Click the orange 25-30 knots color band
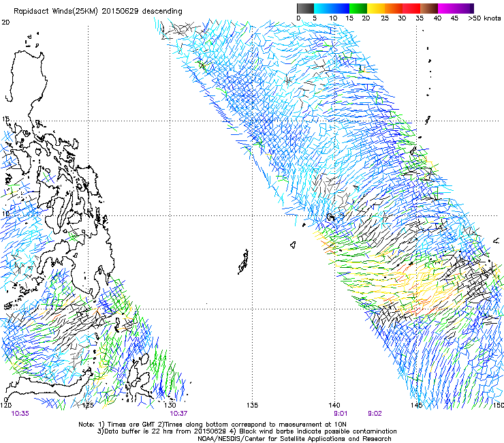This screenshot has width=504, height=443. click(x=394, y=8)
